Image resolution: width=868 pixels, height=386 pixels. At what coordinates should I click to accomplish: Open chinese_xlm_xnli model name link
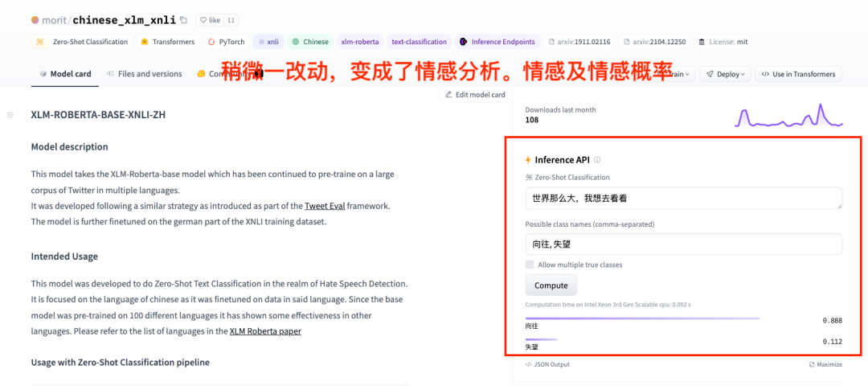tap(125, 20)
